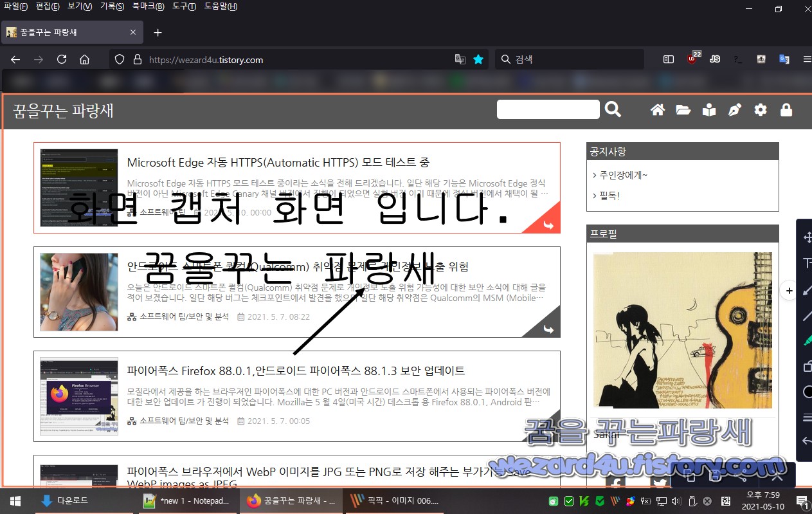Close the 꿈을꾸는 파랑새 tab
This screenshot has width=812, height=514.
click(x=133, y=32)
